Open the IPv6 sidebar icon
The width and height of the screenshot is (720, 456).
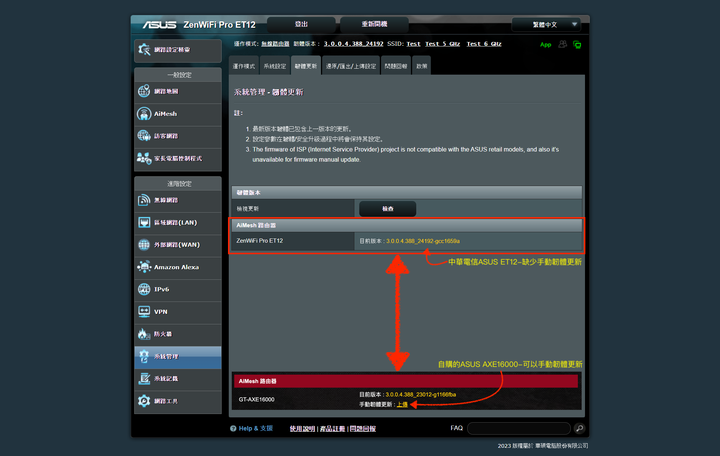point(144,289)
